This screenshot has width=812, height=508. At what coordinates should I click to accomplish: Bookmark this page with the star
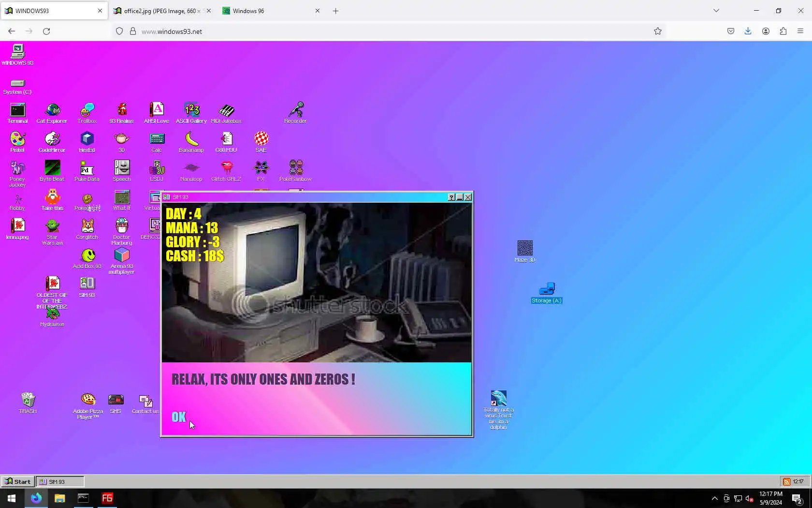(658, 31)
